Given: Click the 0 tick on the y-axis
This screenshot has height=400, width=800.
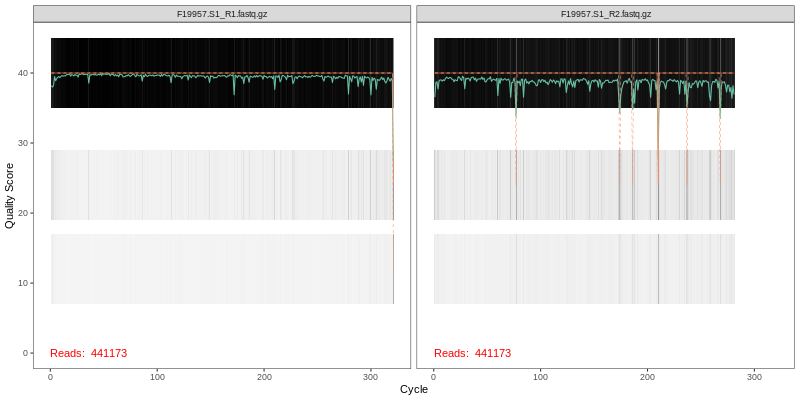Looking at the screenshot, I should (24, 353).
